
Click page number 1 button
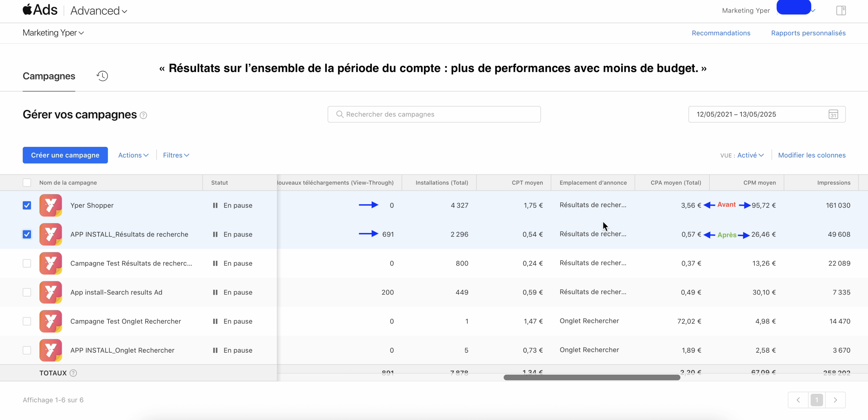(816, 400)
